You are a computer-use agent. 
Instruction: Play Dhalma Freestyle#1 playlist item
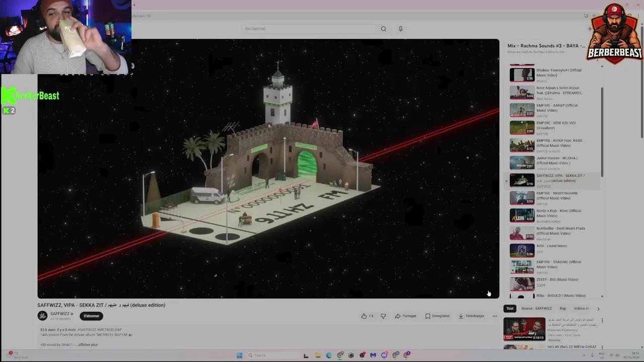[553, 75]
